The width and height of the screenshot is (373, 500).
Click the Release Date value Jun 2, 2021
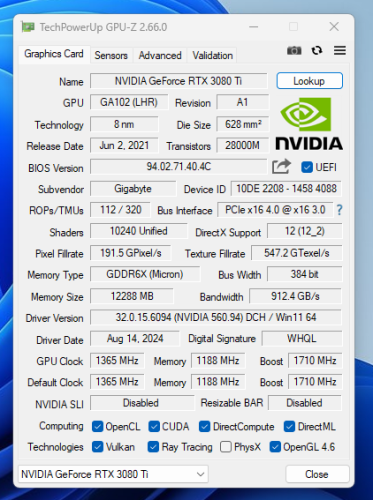click(x=124, y=145)
